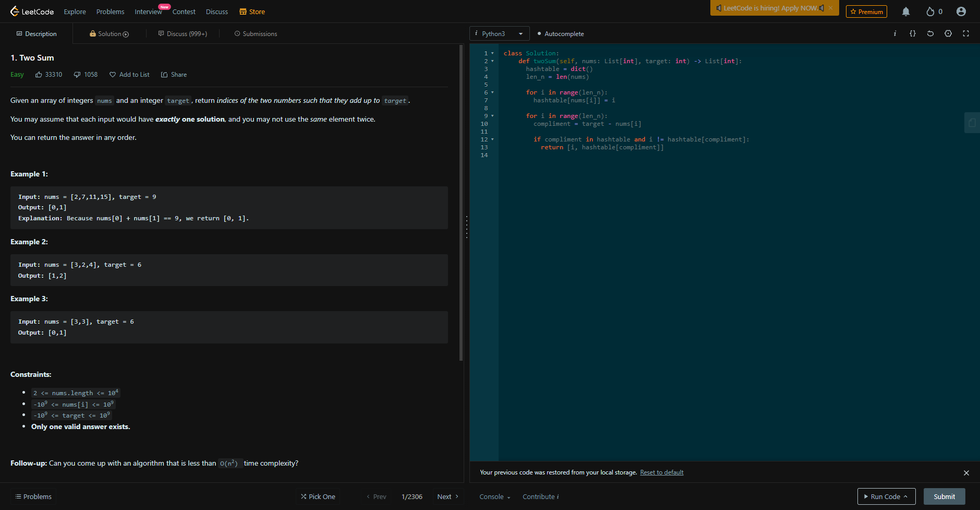Reset code to default icon
Image resolution: width=980 pixels, height=510 pixels.
930,33
